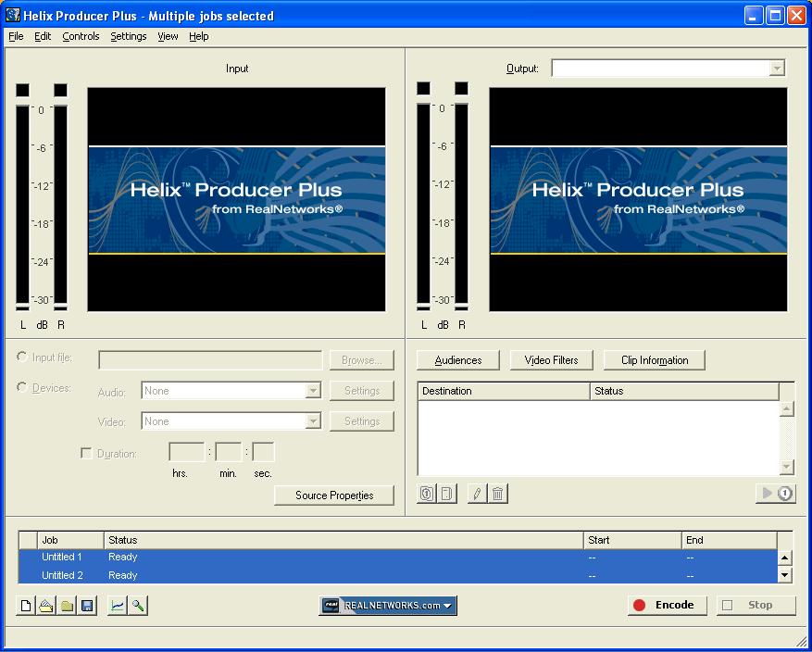Expand the Output dropdown

click(776, 69)
